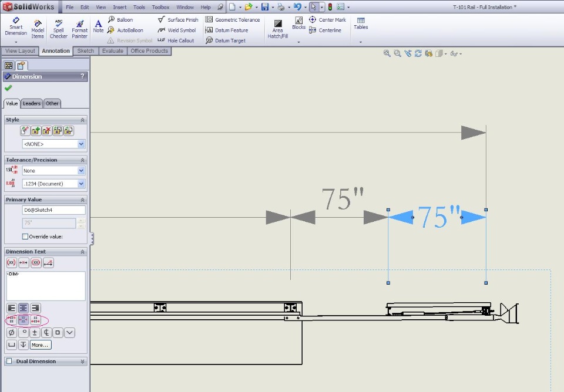Click the Rebuild traffic light icon

coord(330,7)
